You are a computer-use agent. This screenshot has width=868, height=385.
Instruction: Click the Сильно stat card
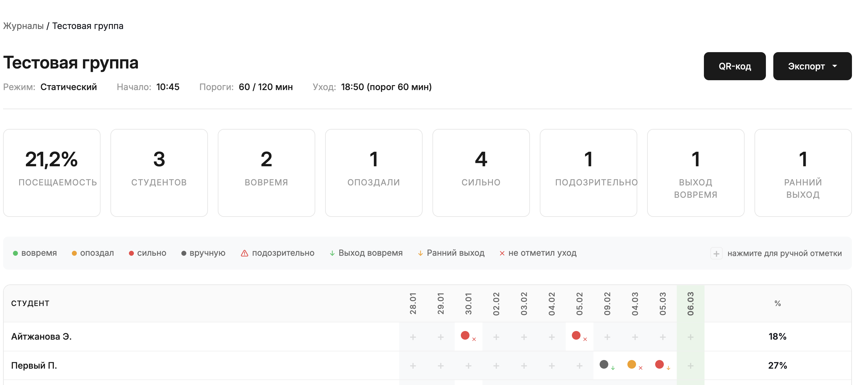481,173
